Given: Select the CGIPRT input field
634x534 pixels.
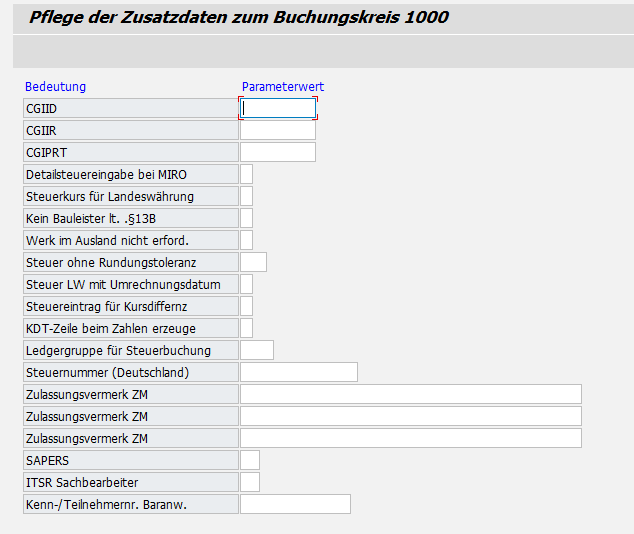Looking at the screenshot, I should tap(278, 152).
